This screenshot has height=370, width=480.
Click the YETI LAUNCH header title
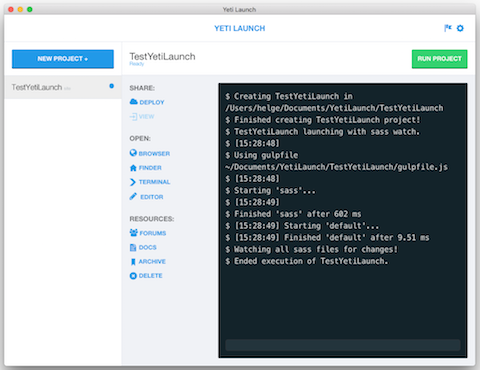click(240, 29)
